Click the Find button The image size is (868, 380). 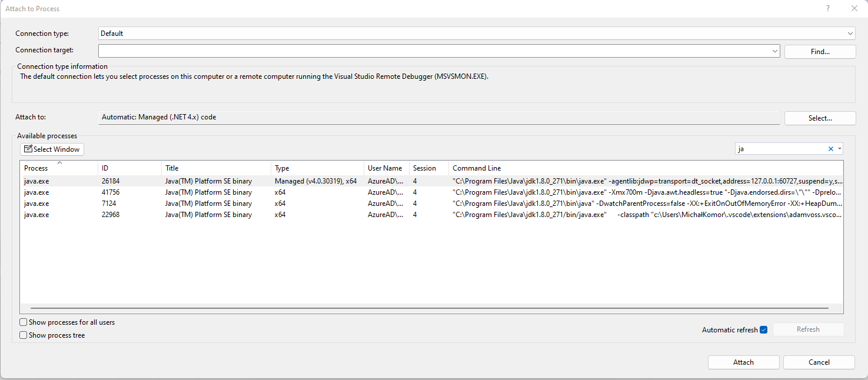[820, 51]
